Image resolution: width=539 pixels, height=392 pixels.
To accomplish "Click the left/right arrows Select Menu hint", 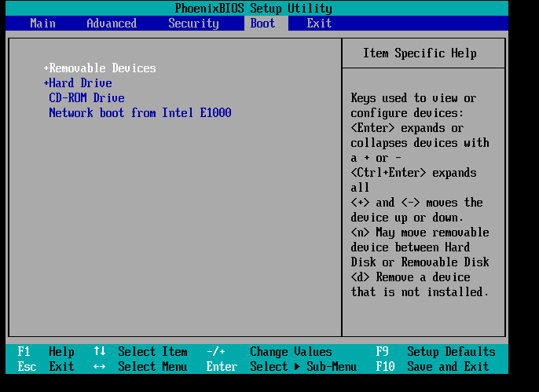I will 141,367.
